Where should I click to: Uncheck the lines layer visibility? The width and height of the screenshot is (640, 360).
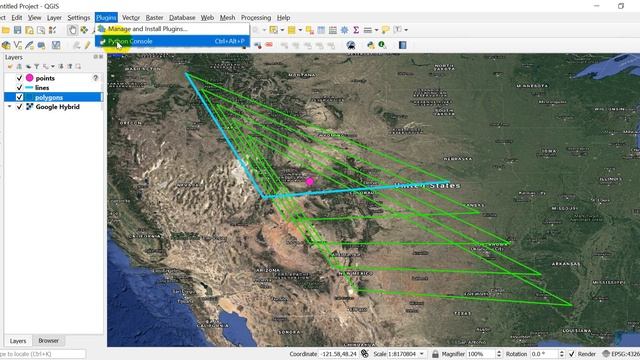pyautogui.click(x=19, y=87)
